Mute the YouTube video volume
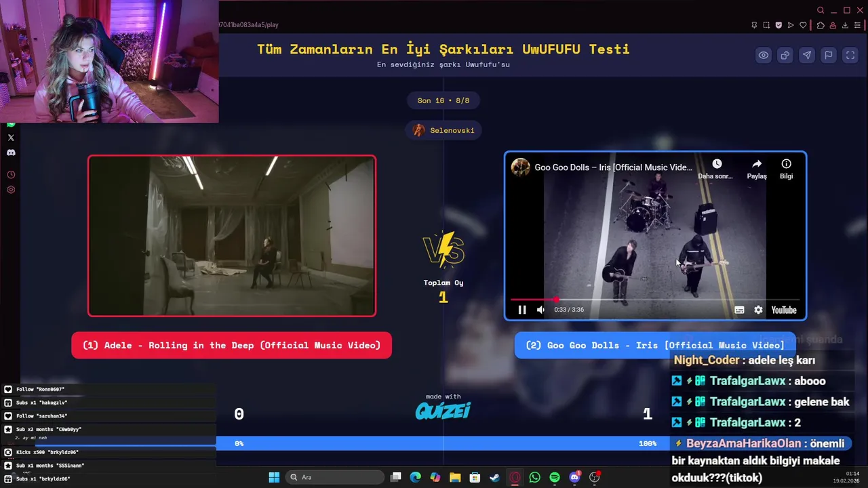The height and width of the screenshot is (488, 868). pyautogui.click(x=540, y=310)
